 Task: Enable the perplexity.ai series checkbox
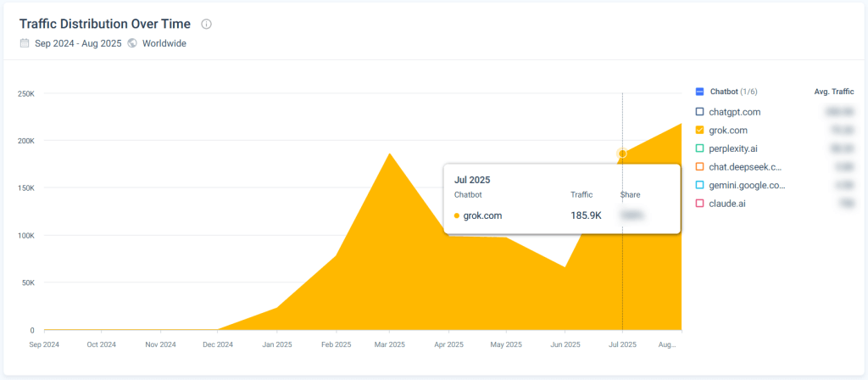[x=699, y=148]
